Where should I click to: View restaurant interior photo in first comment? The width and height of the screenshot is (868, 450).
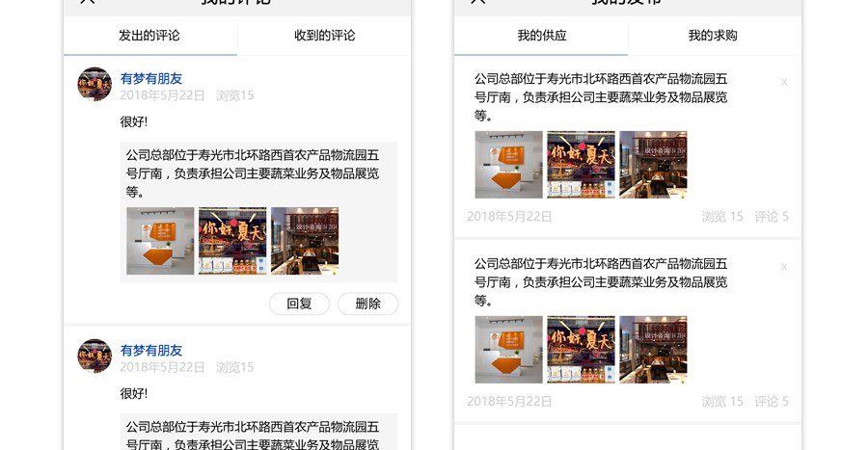[x=305, y=241]
